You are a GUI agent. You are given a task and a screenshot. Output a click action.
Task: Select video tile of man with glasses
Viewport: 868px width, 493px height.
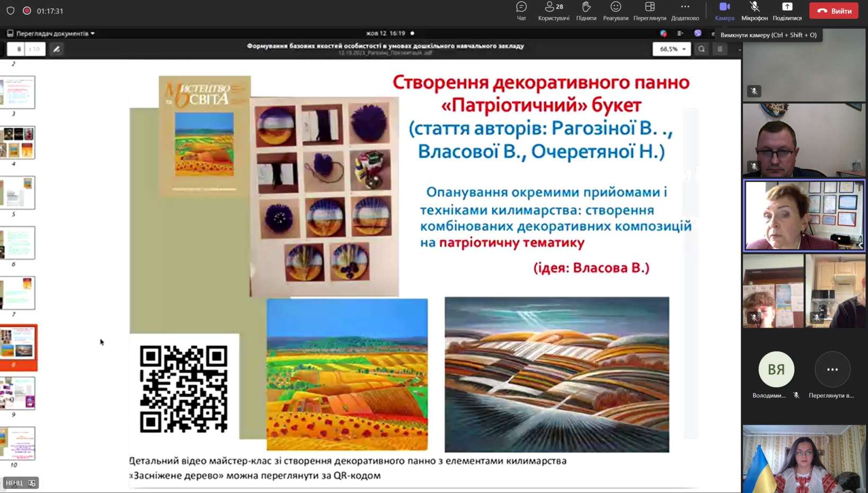click(804, 140)
